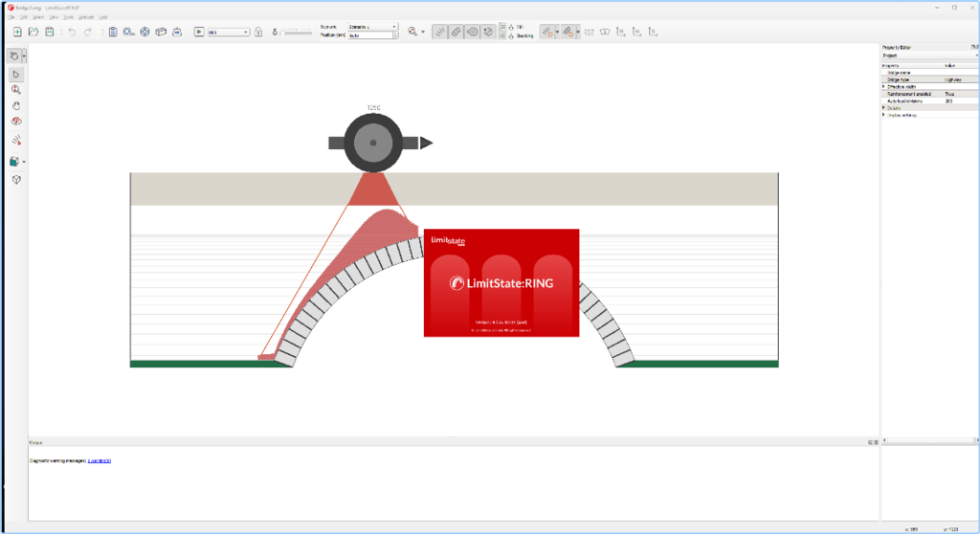Open the teal cube icon dropdown arrow
This screenshot has width=980, height=534.
point(24,162)
